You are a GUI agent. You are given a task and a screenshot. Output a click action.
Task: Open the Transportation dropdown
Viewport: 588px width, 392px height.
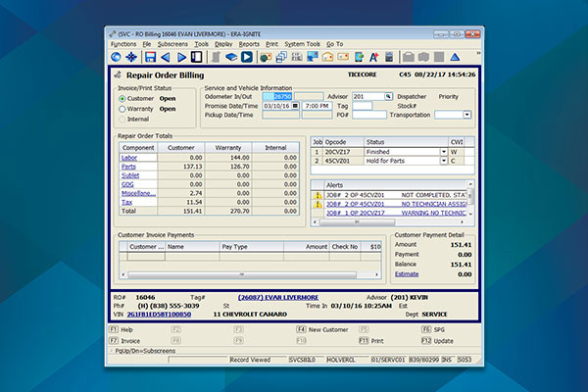coord(467,115)
